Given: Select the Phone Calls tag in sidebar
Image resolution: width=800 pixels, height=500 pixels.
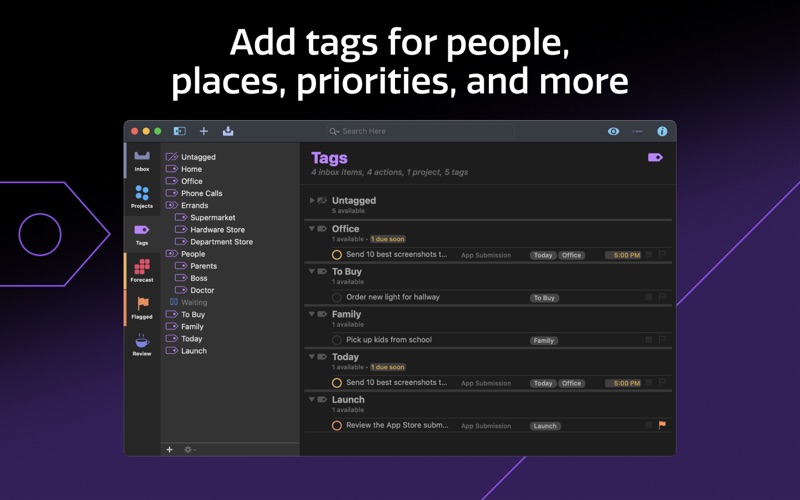Looking at the screenshot, I should tap(201, 193).
